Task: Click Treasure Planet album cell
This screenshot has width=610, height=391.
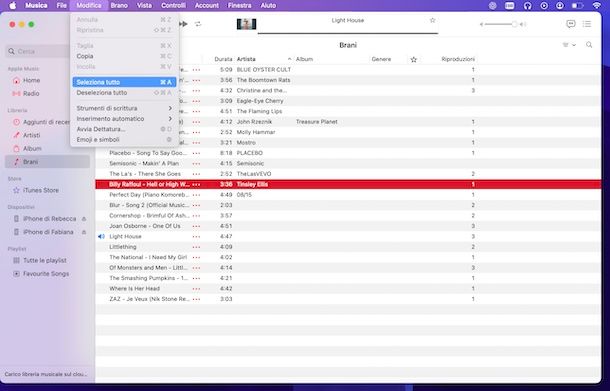Action: 317,122
